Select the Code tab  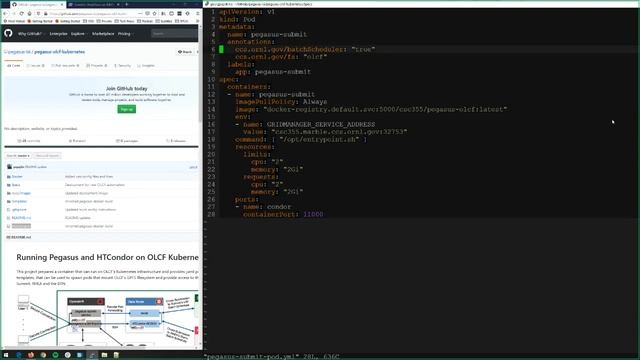[14, 65]
